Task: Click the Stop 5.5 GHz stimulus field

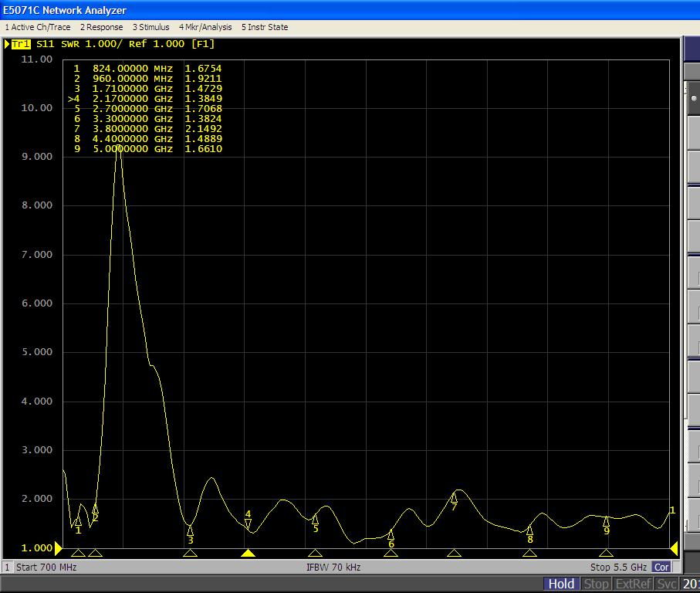Action: 618,567
